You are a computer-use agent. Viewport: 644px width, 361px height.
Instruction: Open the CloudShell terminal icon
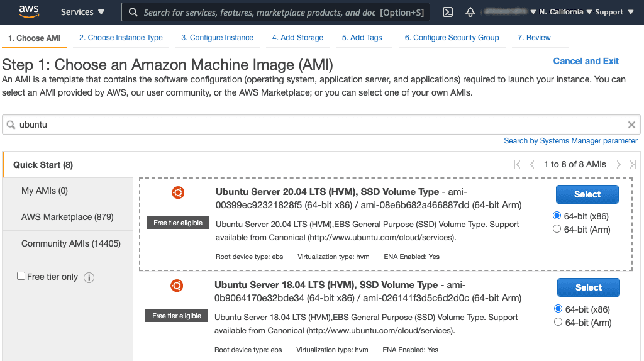tap(448, 12)
